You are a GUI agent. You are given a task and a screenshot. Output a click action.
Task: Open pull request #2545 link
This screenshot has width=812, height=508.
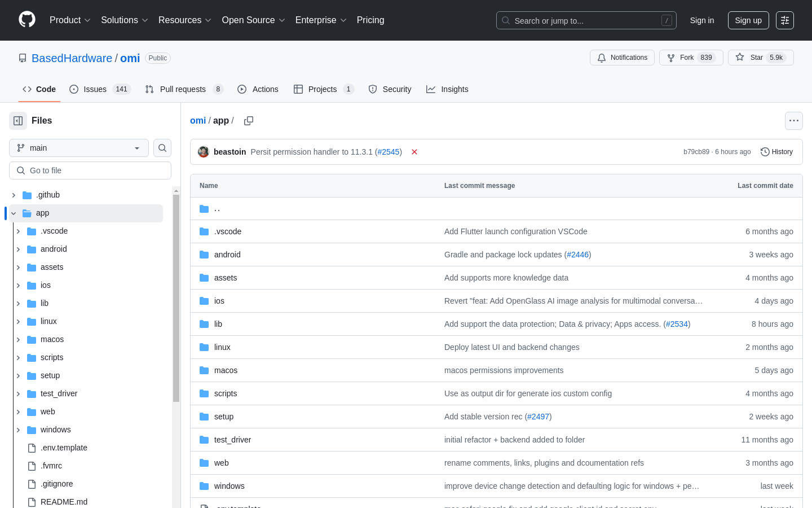(x=389, y=152)
